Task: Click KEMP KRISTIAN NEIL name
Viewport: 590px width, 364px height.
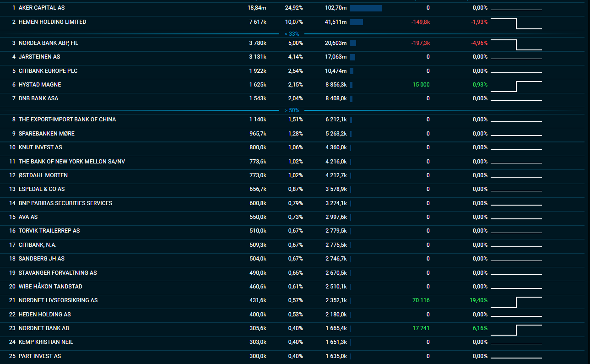Action: coord(46,342)
